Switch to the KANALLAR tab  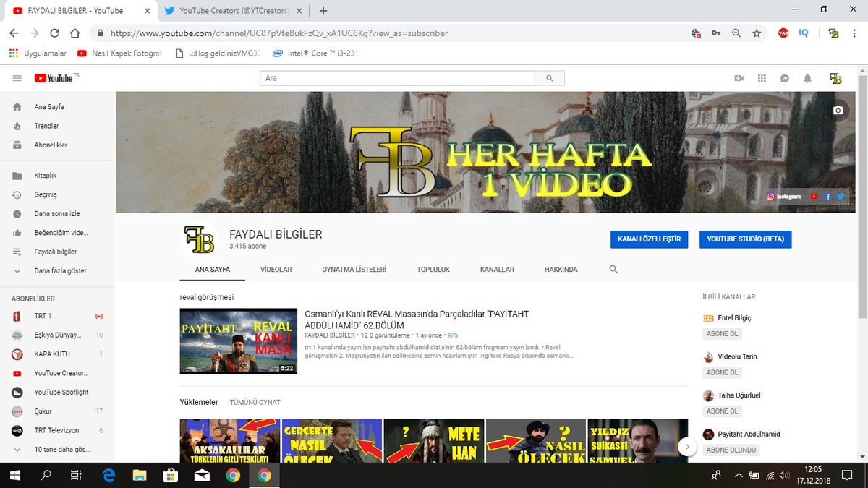[497, 269]
